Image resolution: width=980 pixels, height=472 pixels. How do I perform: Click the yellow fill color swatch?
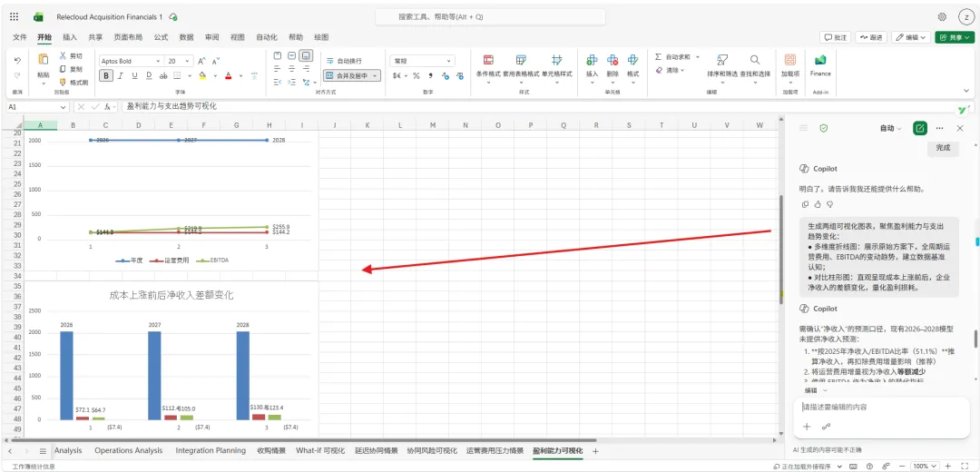[x=202, y=75]
